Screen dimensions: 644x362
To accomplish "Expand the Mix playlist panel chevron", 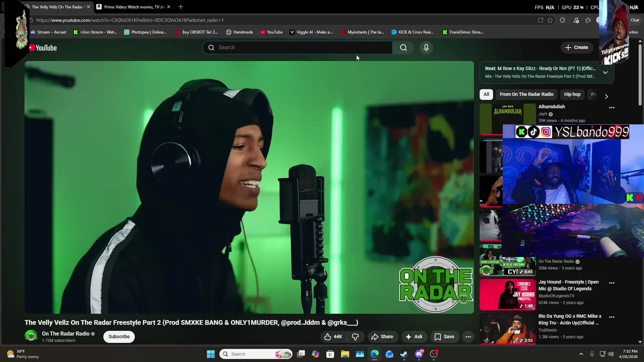I will pyautogui.click(x=605, y=72).
